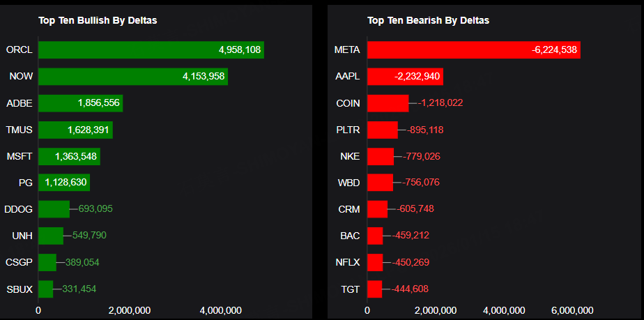644x320 pixels.
Task: Select the TMUS green delta bar
Action: coord(75,130)
